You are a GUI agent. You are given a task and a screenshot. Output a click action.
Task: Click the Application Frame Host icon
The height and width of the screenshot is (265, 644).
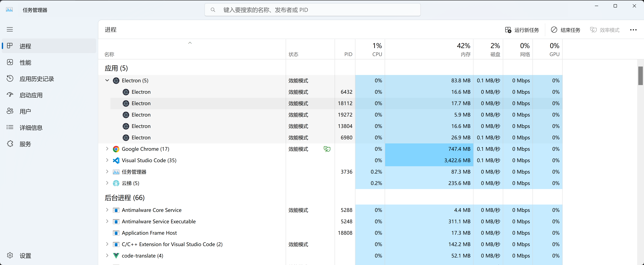pos(116,233)
